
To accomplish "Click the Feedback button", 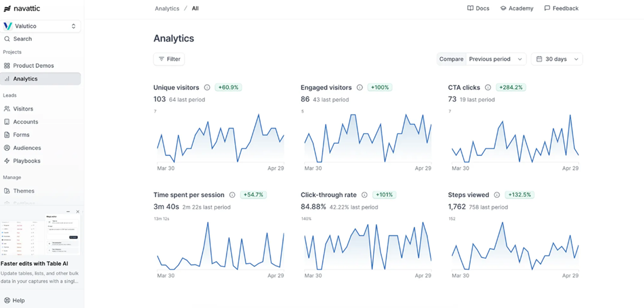I will [x=561, y=8].
